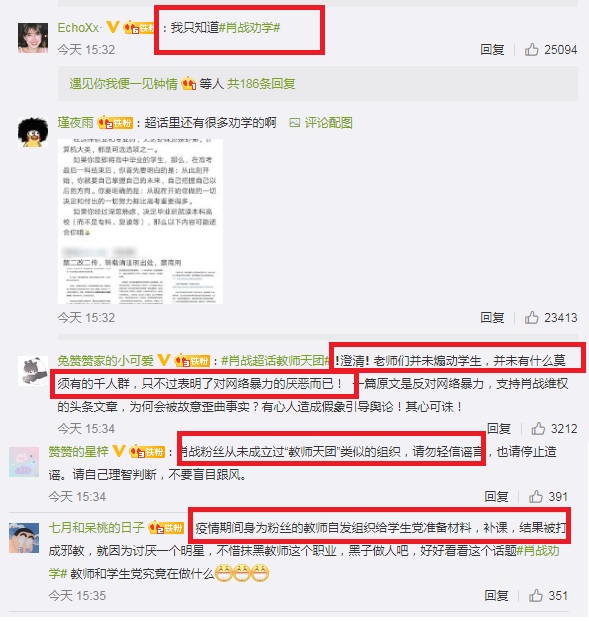Open user 遇见你我便一见钟情 in reply box

pyautogui.click(x=123, y=84)
